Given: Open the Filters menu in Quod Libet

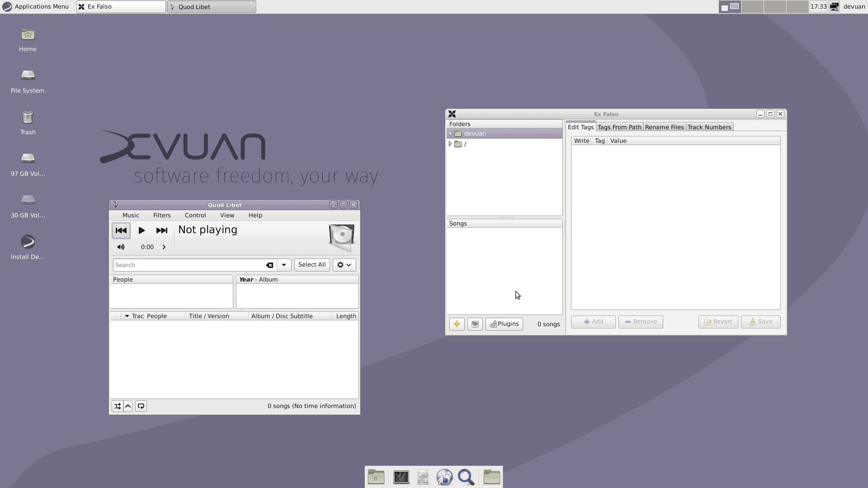Looking at the screenshot, I should 161,215.
